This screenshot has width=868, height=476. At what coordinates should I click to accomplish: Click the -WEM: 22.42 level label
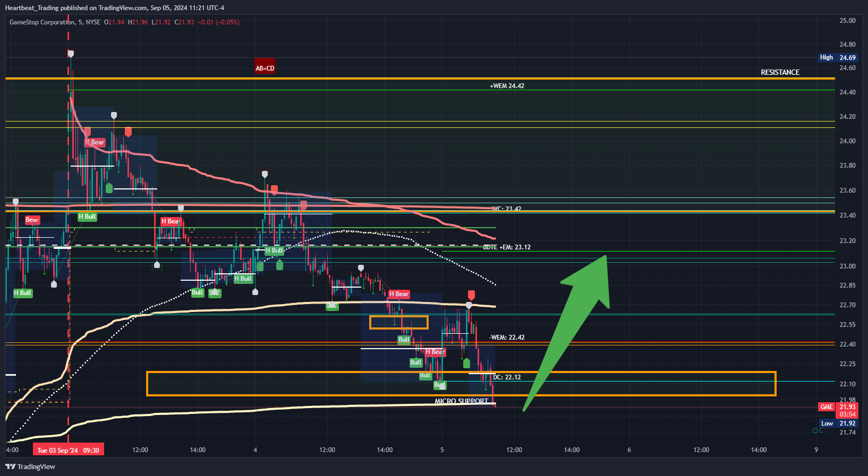point(507,337)
